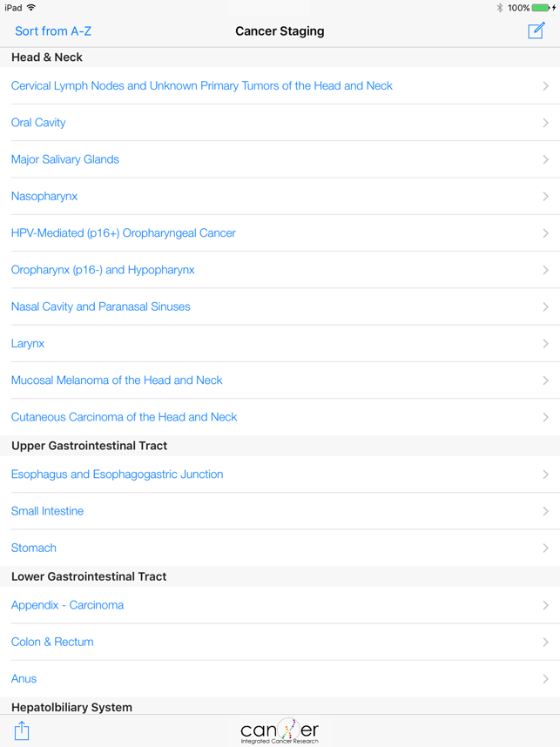
Task: Select Mucosal Melanoma of the Head and Neck
Action: (117, 380)
